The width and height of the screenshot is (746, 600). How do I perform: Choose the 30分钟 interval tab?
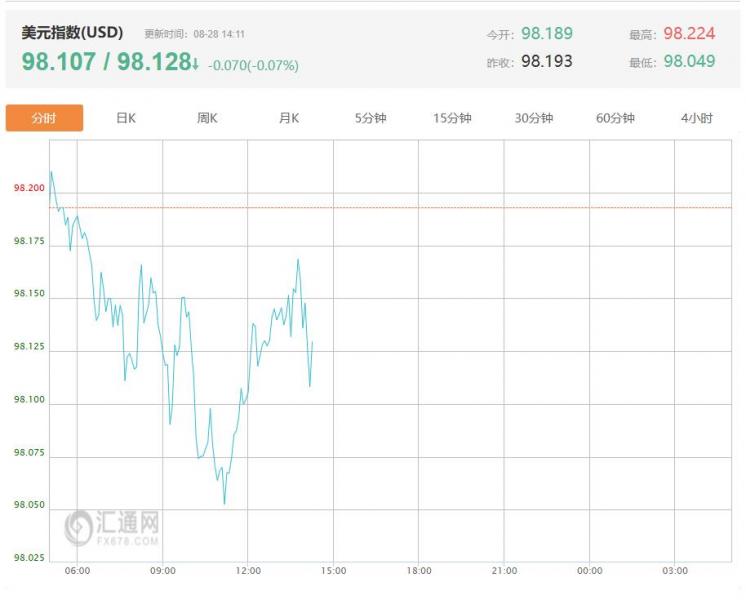click(x=534, y=118)
